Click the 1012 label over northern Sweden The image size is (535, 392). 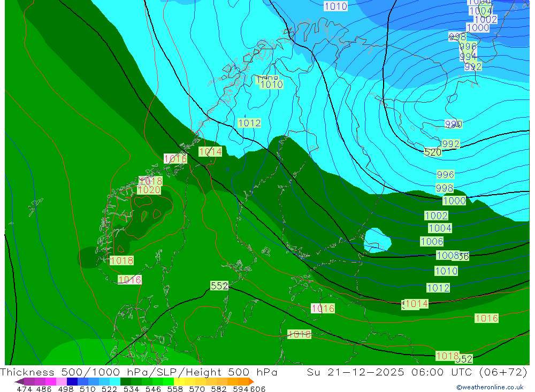pyautogui.click(x=249, y=123)
